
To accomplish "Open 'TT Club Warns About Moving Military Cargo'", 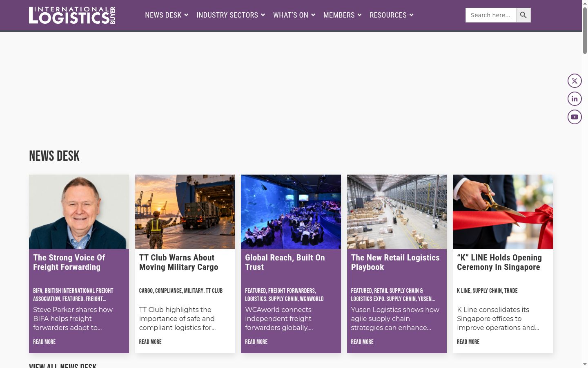I will [178, 263].
